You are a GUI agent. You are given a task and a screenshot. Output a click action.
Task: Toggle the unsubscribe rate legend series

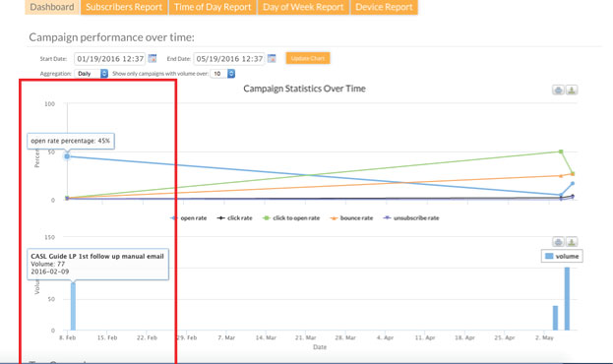(411, 218)
